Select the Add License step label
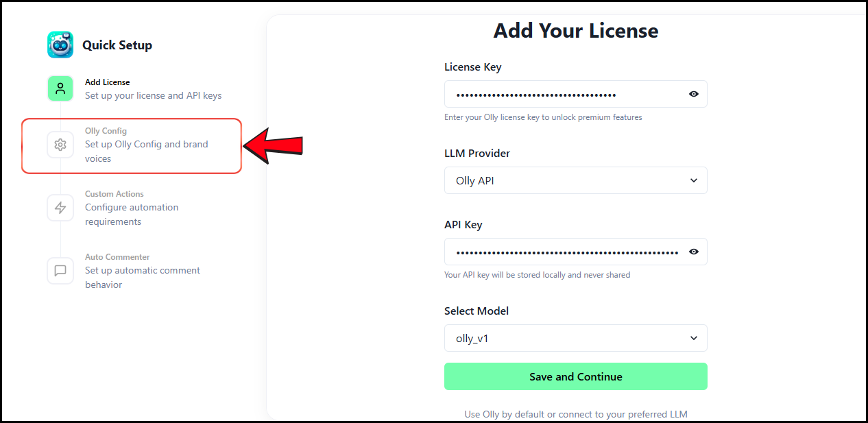 coord(108,82)
